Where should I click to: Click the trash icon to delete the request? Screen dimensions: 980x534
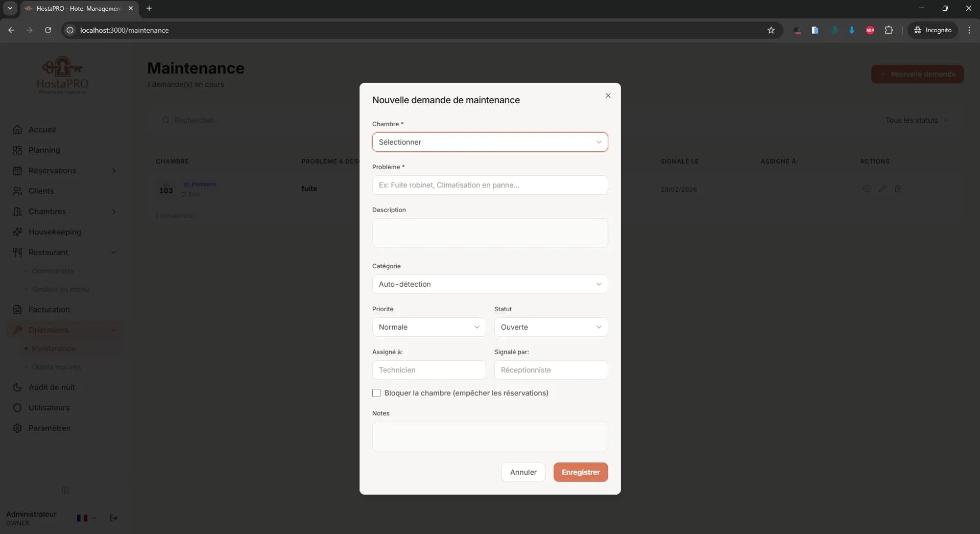click(x=898, y=189)
